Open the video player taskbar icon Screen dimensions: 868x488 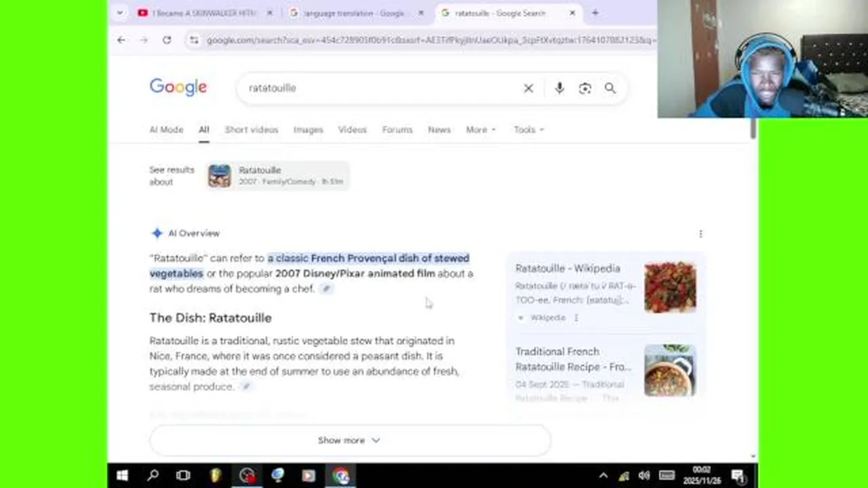click(309, 476)
